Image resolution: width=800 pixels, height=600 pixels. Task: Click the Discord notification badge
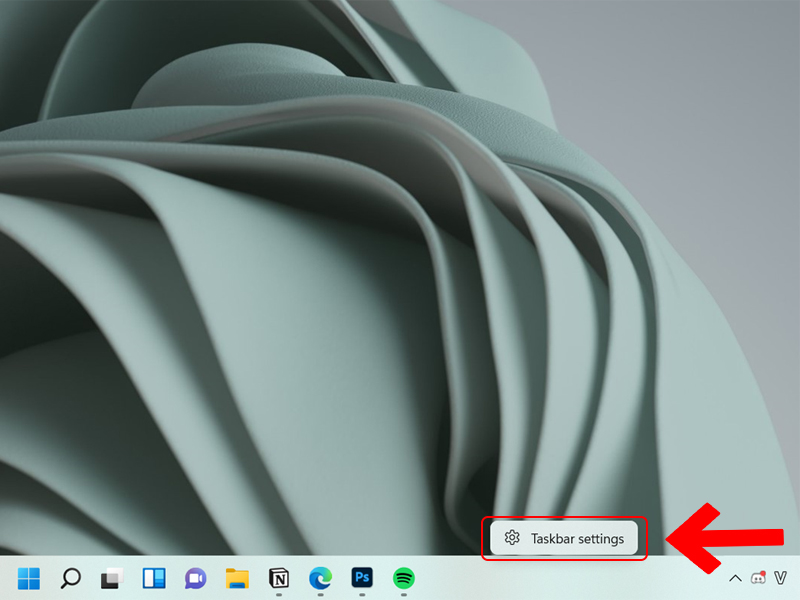[763, 572]
